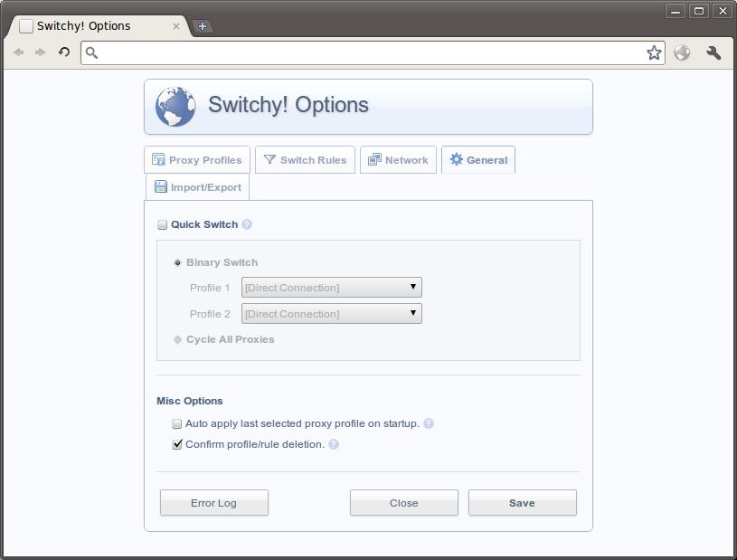Click the Switchy! Options page title

(288, 104)
